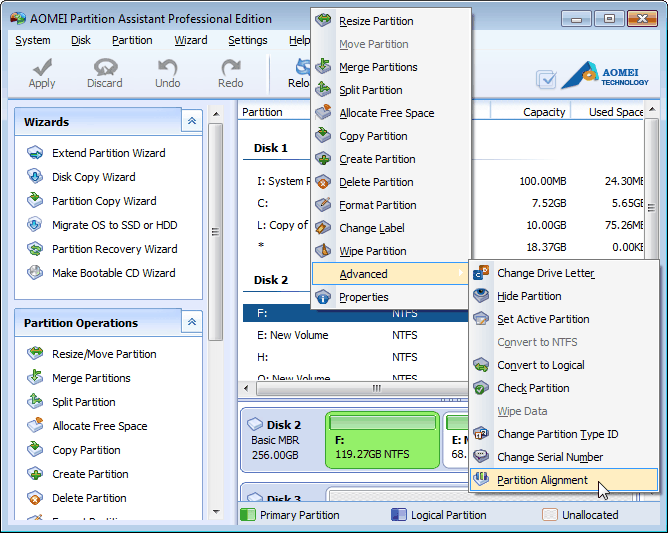
Task: Click the Hide Partition icon in submenu
Action: coord(481,295)
